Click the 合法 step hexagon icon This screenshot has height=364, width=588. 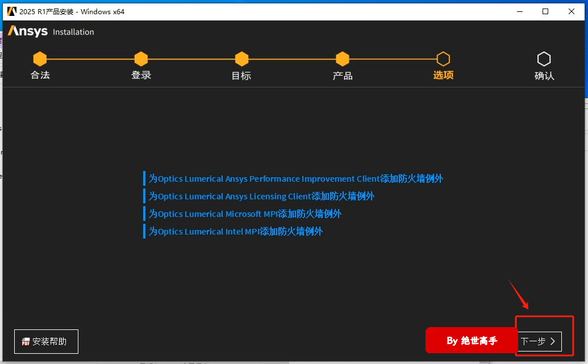tap(40, 59)
